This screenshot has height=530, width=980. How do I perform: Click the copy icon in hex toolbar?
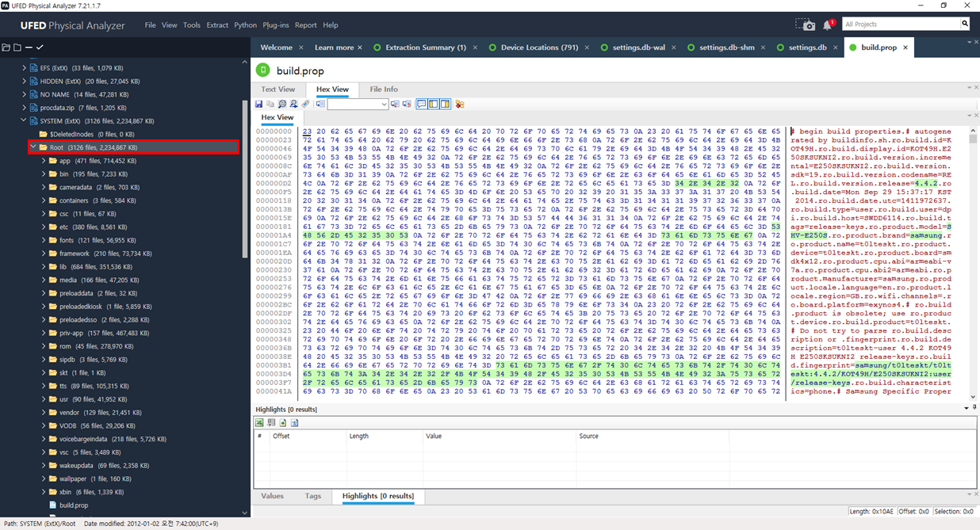tap(270, 104)
